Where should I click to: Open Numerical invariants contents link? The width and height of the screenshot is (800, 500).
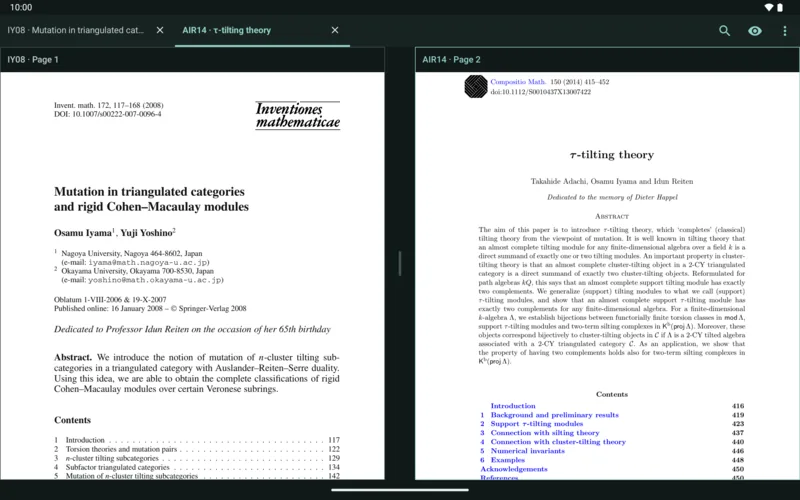pyautogui.click(x=528, y=451)
